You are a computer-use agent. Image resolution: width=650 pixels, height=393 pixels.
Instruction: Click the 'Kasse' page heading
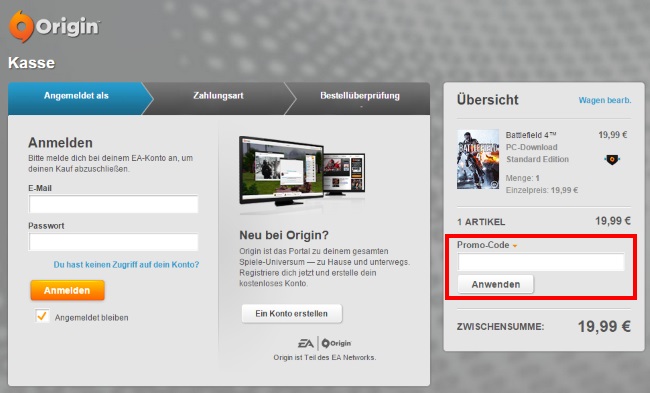[x=32, y=63]
